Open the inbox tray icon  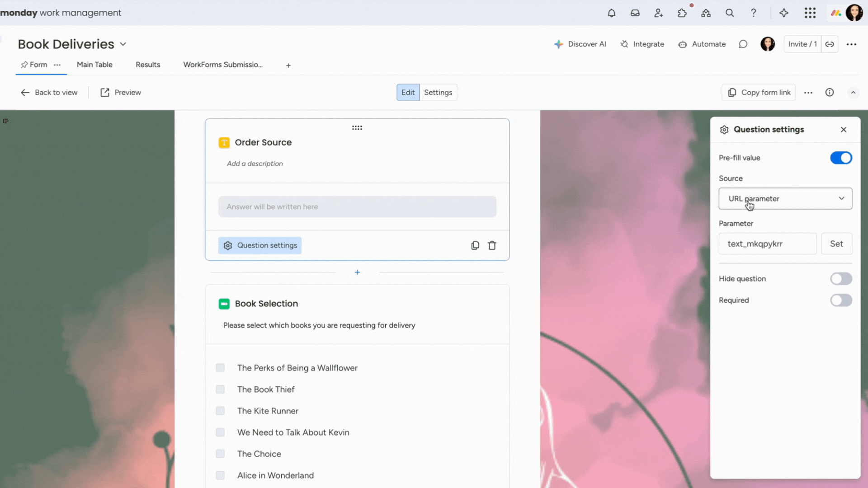(635, 13)
